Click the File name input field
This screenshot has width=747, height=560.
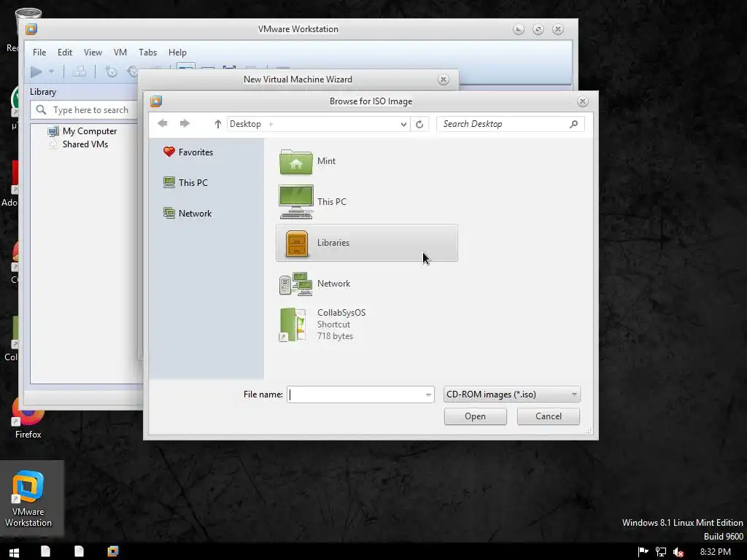[355, 394]
